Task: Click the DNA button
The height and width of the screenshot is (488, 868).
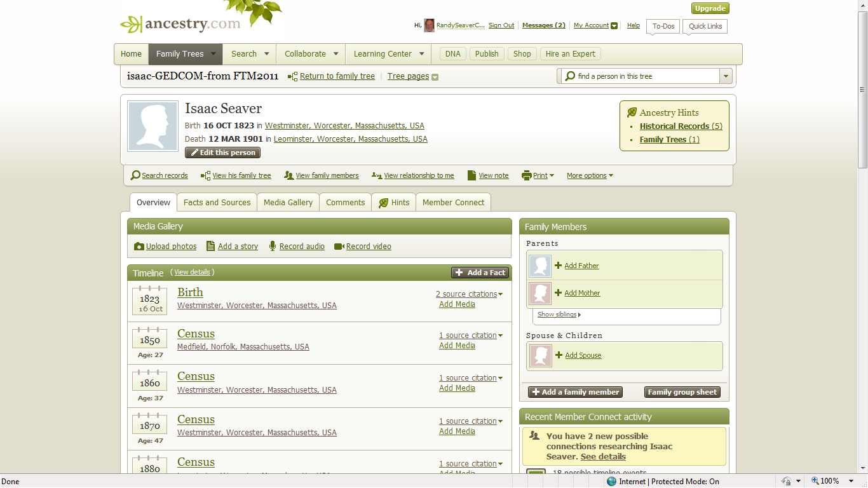Action: (453, 54)
